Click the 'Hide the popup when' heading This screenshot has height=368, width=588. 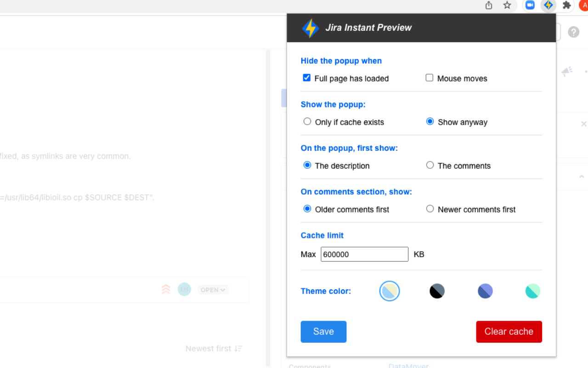tap(341, 61)
